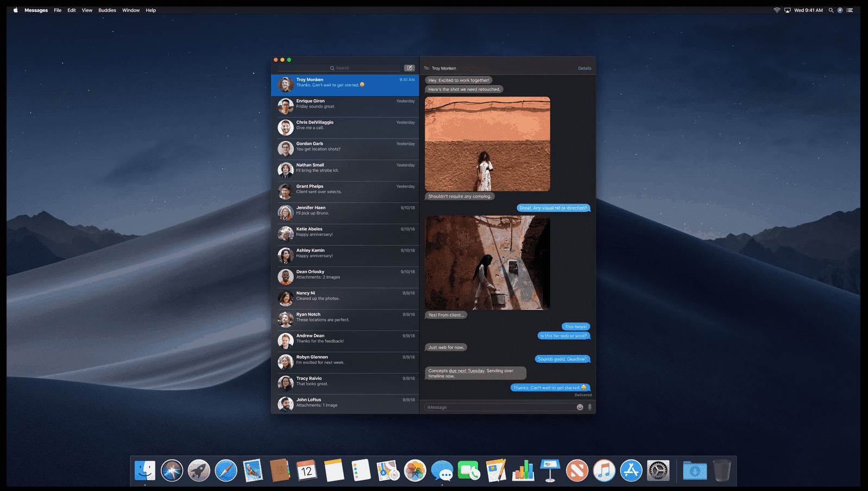This screenshot has height=491, width=868.
Task: Open the View menu
Action: (87, 10)
